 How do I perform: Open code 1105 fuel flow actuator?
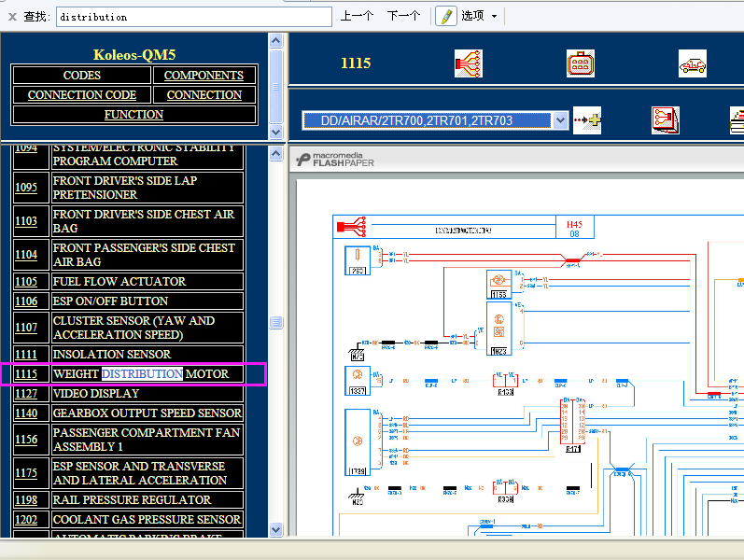click(x=26, y=282)
